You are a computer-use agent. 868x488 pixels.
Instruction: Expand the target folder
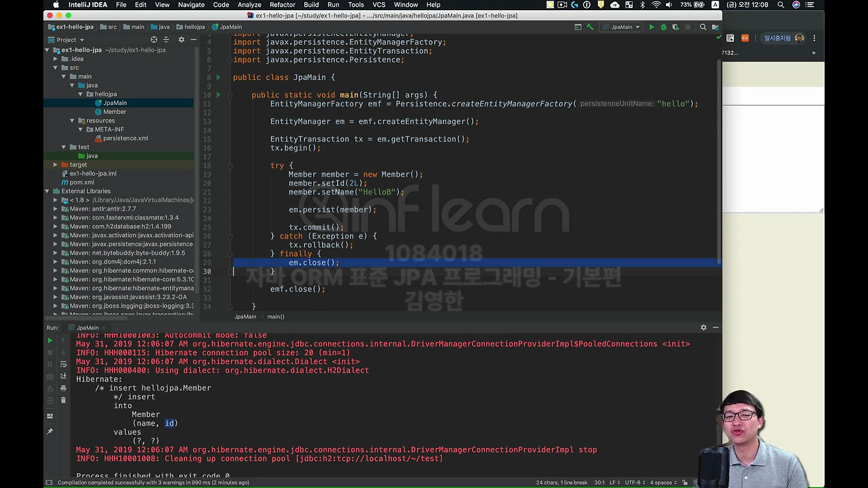click(56, 165)
